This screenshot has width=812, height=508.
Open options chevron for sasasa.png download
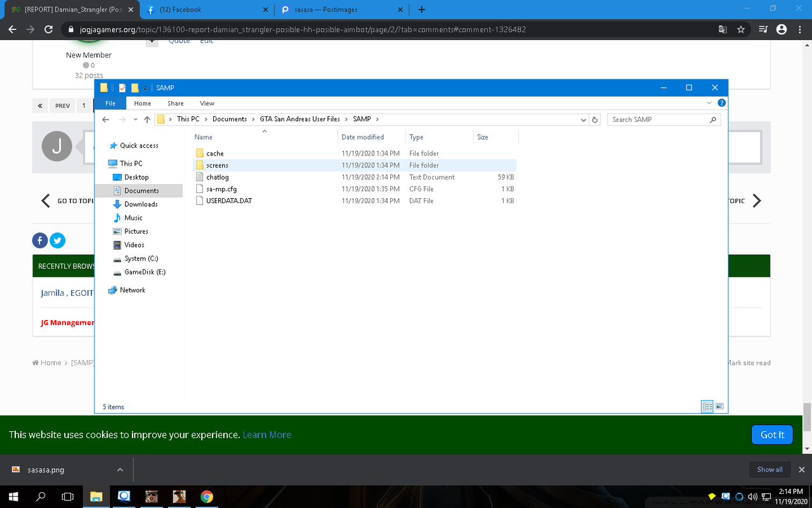pos(120,470)
